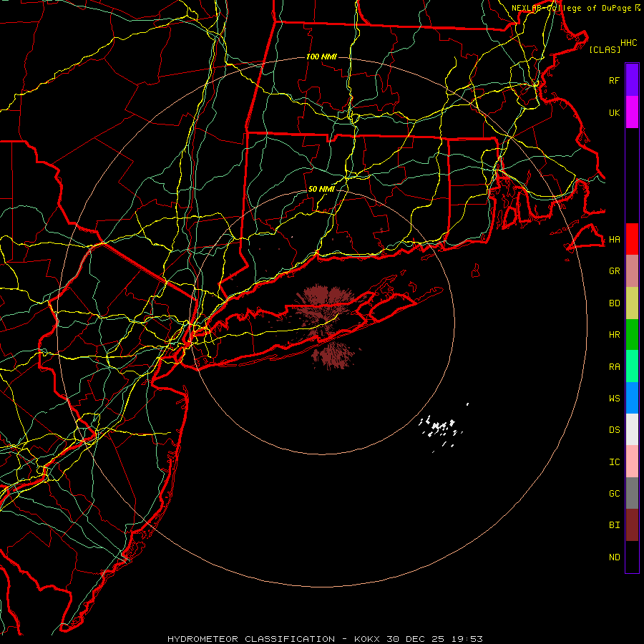Click the purple RF legend swatch
This screenshot has height=644, width=644.
point(632,80)
